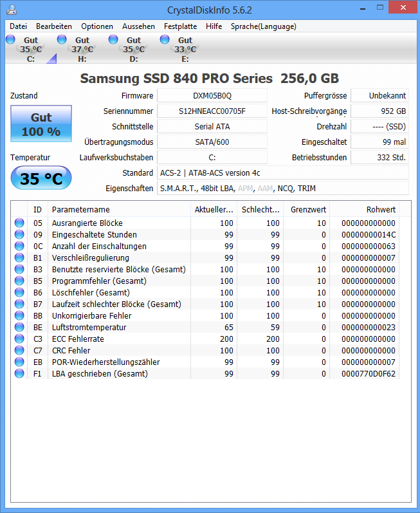Click status orb for Laufzeit schlechter Blöcke
Screen dimensions: 420x513
click(x=19, y=304)
